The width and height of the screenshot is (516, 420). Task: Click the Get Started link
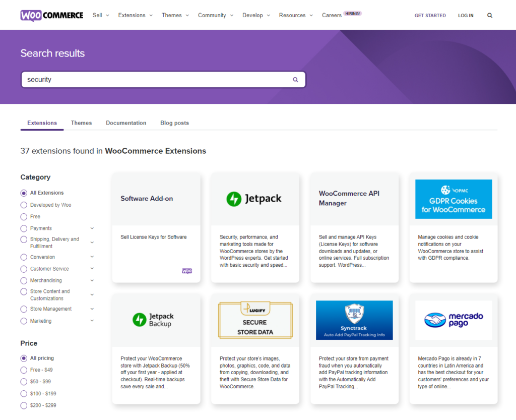coord(430,16)
